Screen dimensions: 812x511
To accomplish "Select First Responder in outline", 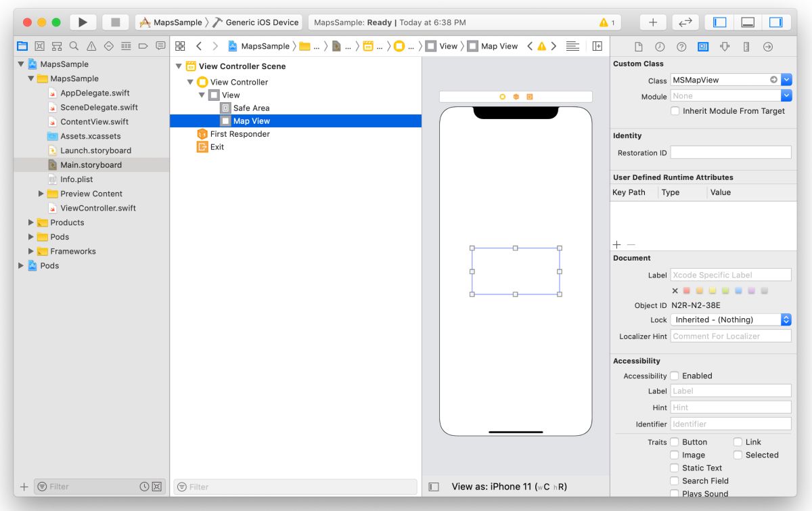I will click(x=240, y=134).
